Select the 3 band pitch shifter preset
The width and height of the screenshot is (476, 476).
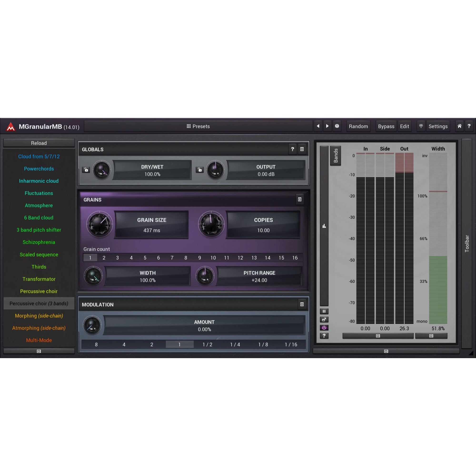point(39,230)
